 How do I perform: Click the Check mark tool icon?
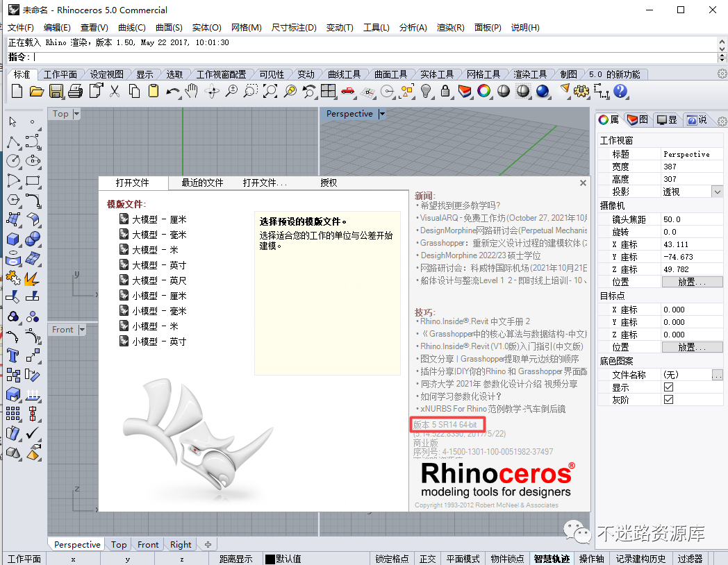[x=33, y=433]
